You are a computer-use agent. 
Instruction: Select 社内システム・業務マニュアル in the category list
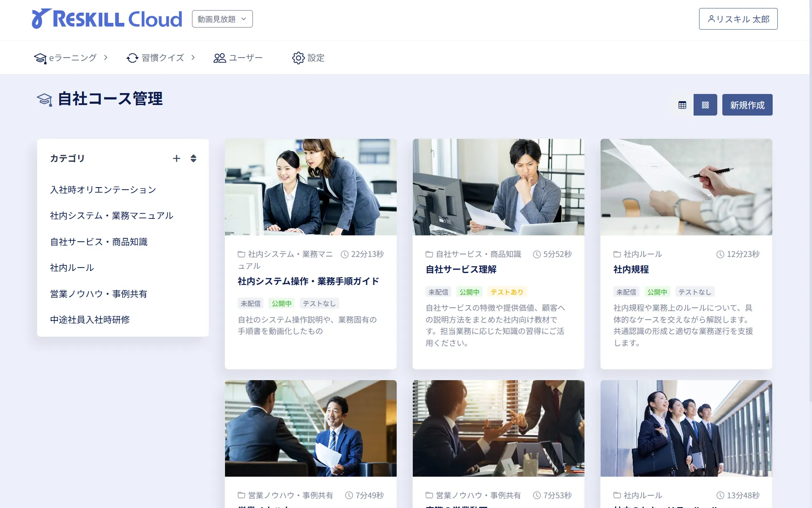point(112,216)
